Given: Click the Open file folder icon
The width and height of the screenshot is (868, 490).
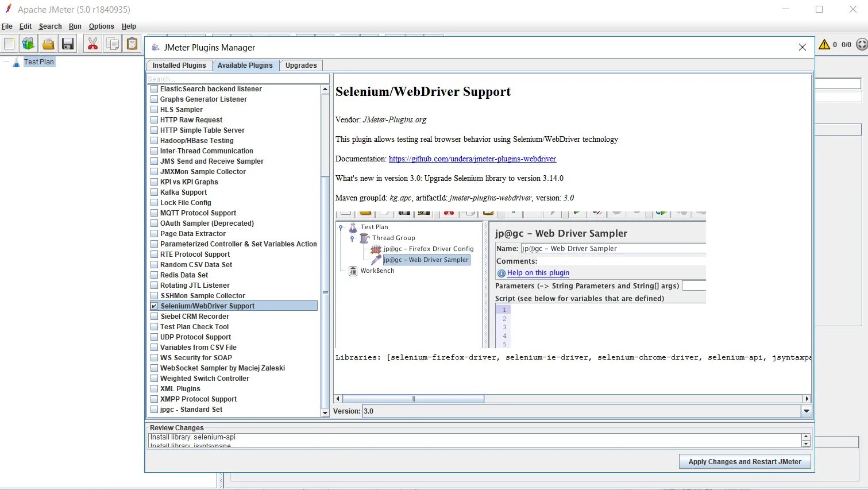Looking at the screenshot, I should tap(48, 44).
